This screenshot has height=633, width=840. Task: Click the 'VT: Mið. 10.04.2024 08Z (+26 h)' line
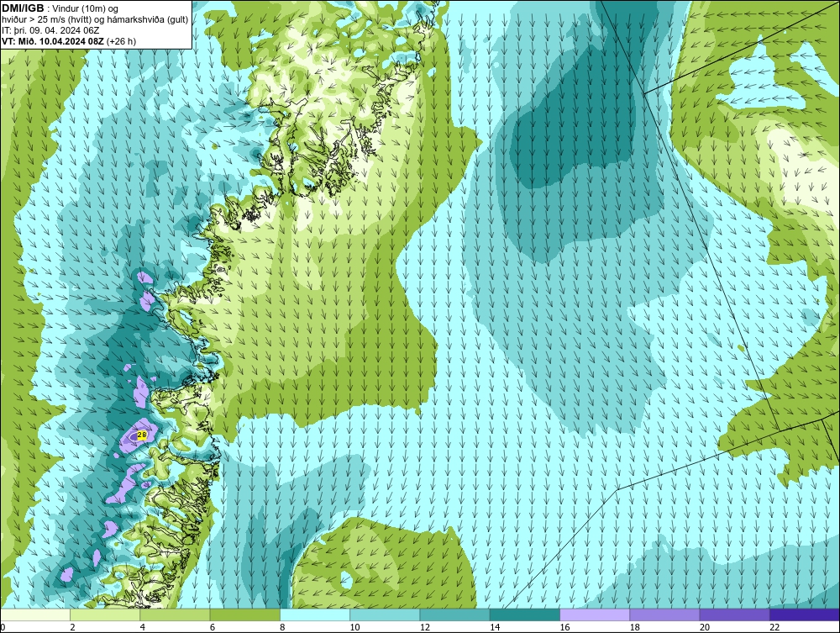(69, 41)
